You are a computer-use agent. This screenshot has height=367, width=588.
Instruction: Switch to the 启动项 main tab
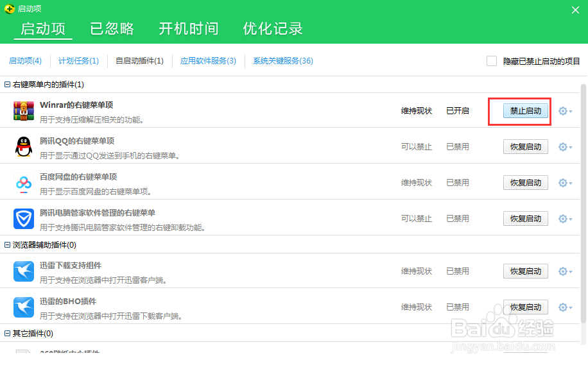pyautogui.click(x=43, y=29)
